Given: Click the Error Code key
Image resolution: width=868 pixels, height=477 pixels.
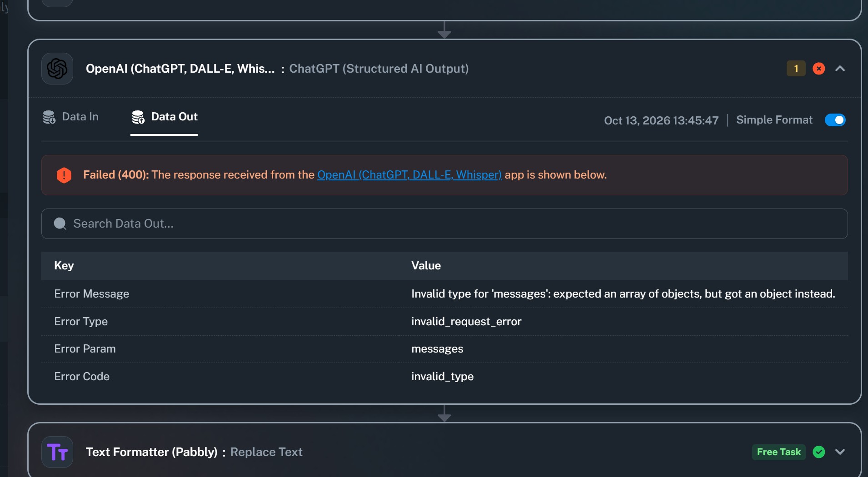Looking at the screenshot, I should (x=82, y=377).
